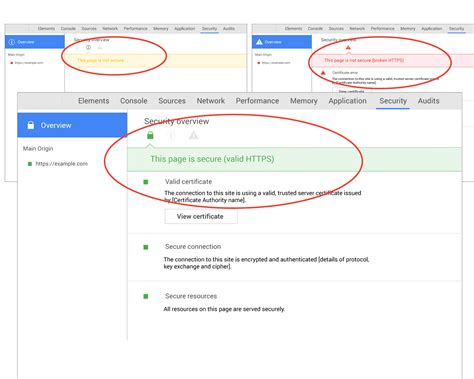Viewport: 474px width, 379px height.
Task: Click red triangle beside Certificate error
Action: pyautogui.click(x=323, y=73)
